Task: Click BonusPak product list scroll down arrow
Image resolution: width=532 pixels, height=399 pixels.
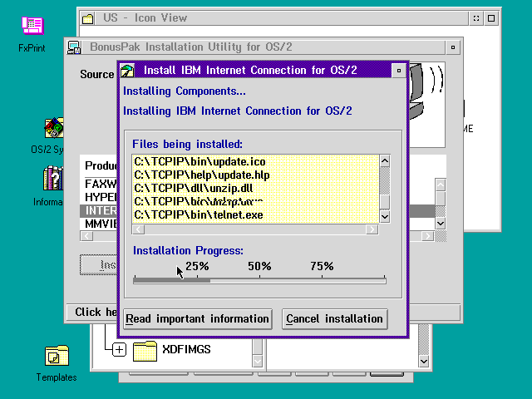Action: [x=441, y=224]
